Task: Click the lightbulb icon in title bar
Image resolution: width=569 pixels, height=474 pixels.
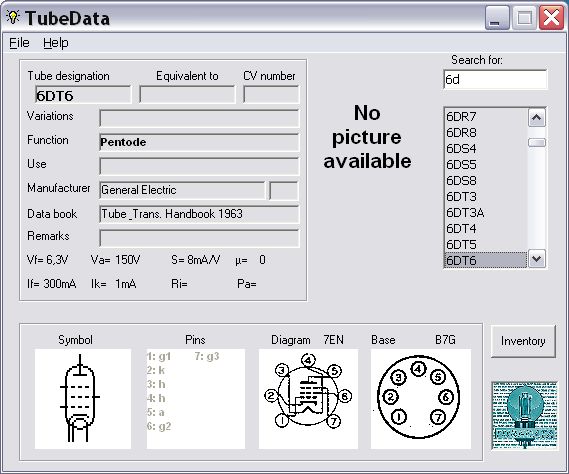Action: point(13,17)
